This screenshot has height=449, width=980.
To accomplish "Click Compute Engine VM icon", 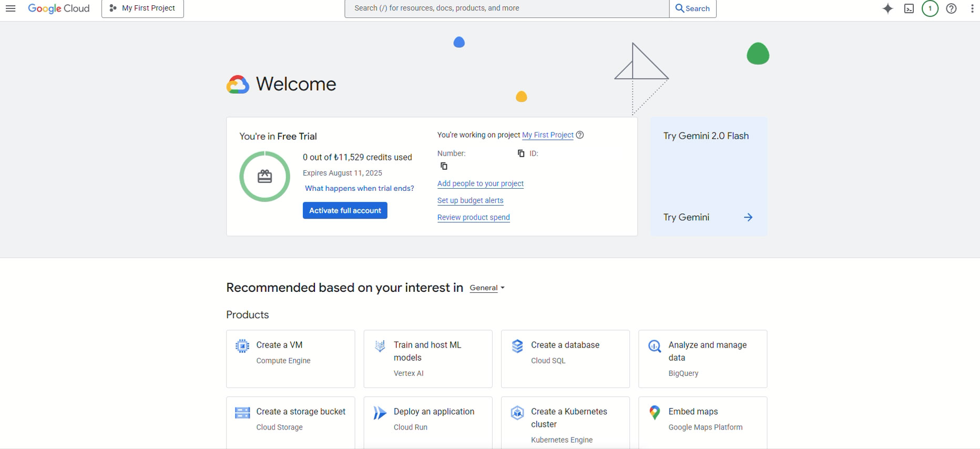I will (x=242, y=346).
